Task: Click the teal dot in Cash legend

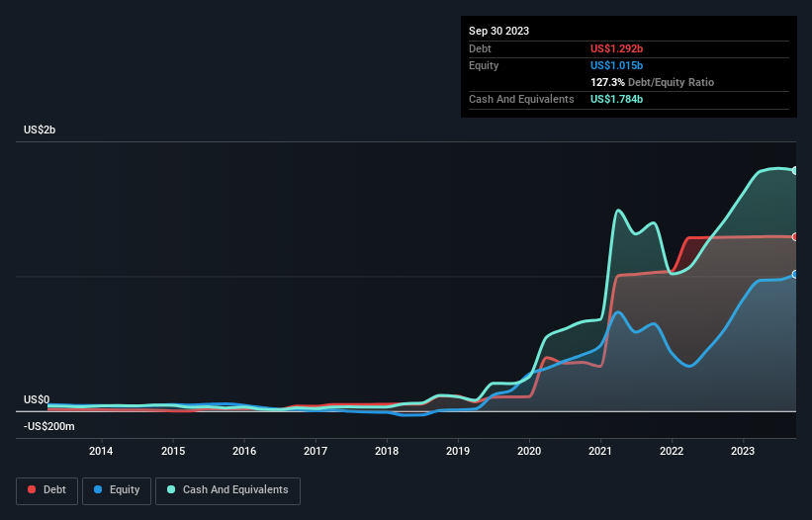Action: [171, 489]
